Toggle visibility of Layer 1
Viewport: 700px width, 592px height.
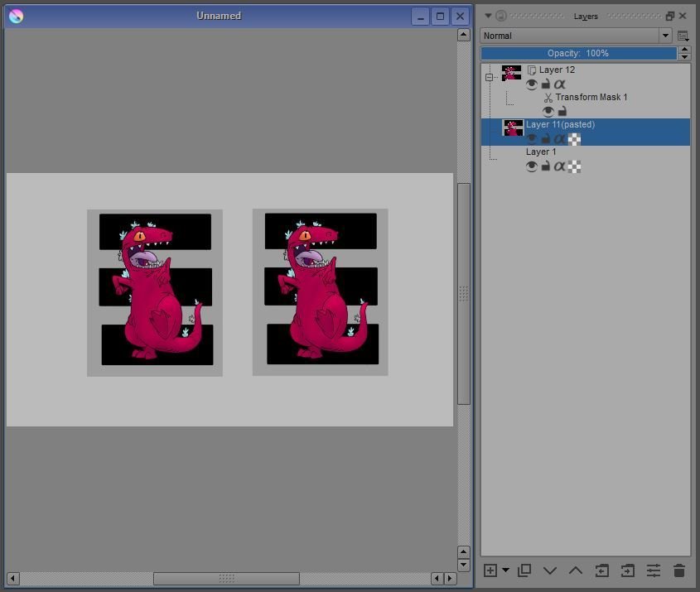[531, 166]
